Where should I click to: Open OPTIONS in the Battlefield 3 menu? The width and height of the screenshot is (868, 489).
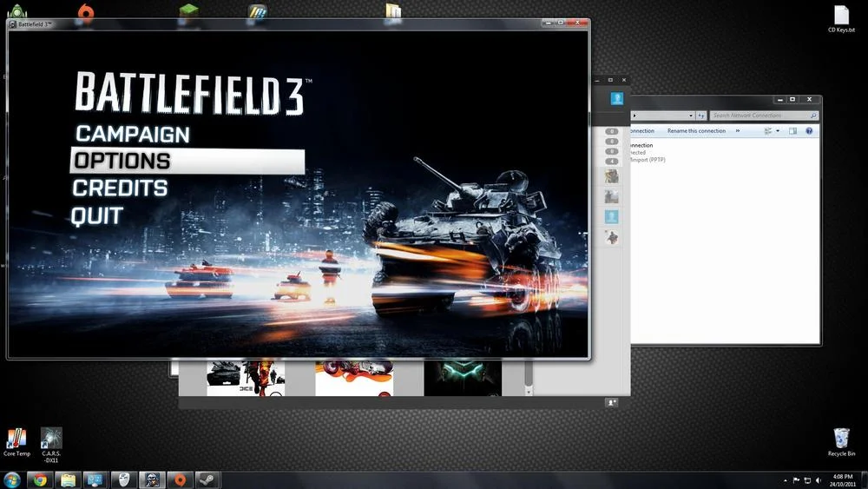[187, 162]
